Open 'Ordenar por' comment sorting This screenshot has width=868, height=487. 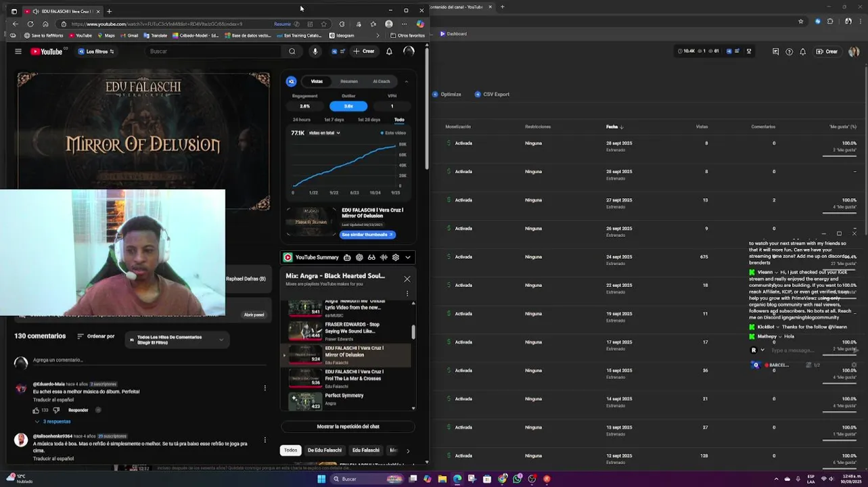pyautogui.click(x=96, y=336)
